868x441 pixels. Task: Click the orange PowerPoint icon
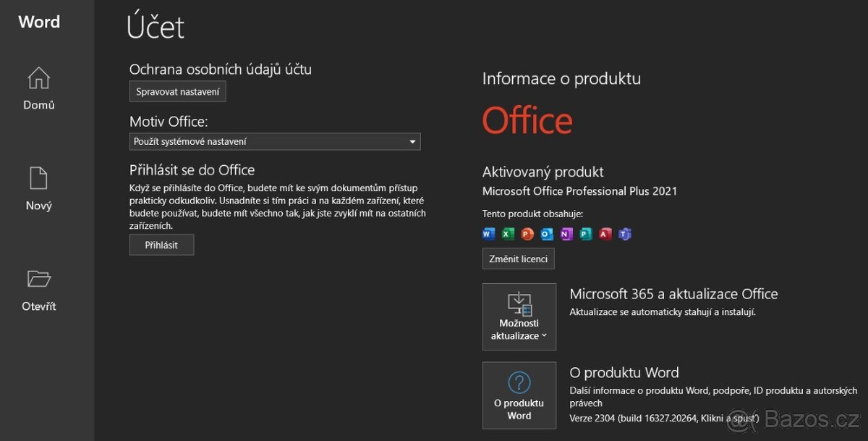(x=527, y=233)
